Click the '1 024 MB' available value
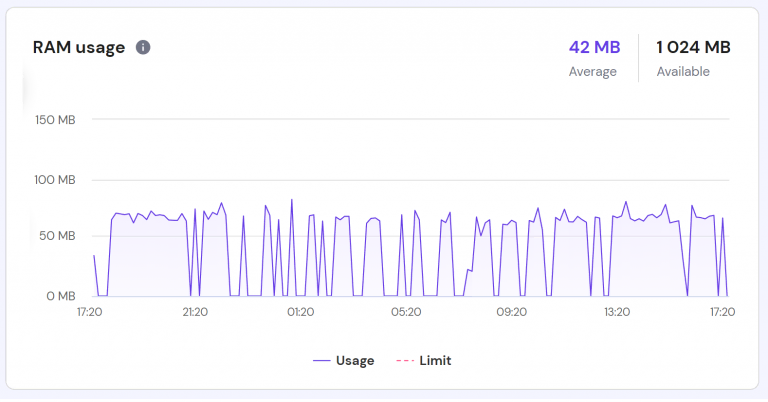The width and height of the screenshot is (768, 402). [x=693, y=47]
